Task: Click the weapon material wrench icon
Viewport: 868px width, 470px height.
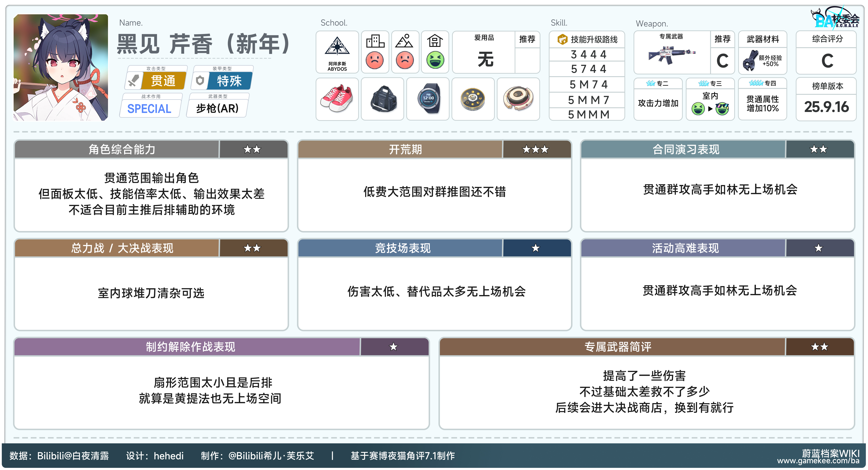Action: [750, 61]
